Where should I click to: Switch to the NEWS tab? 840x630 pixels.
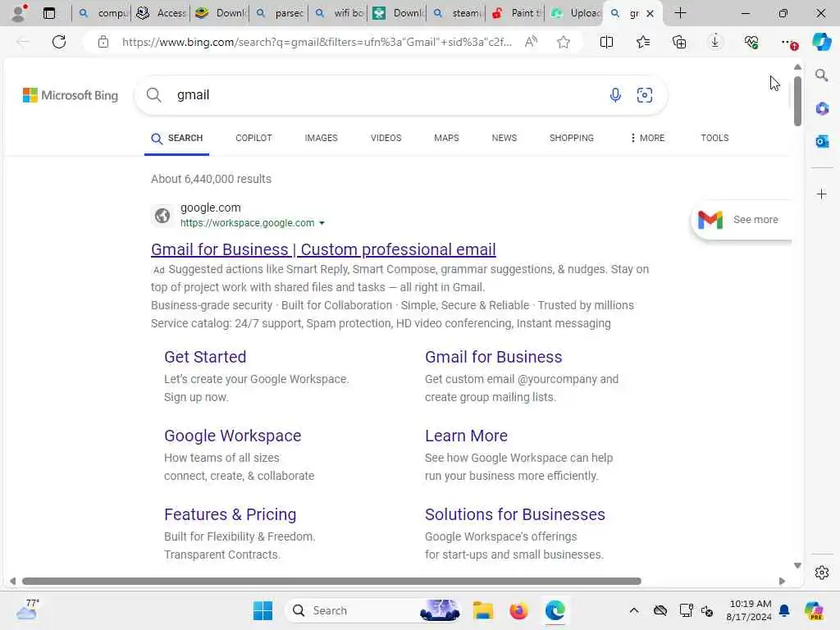(x=504, y=138)
